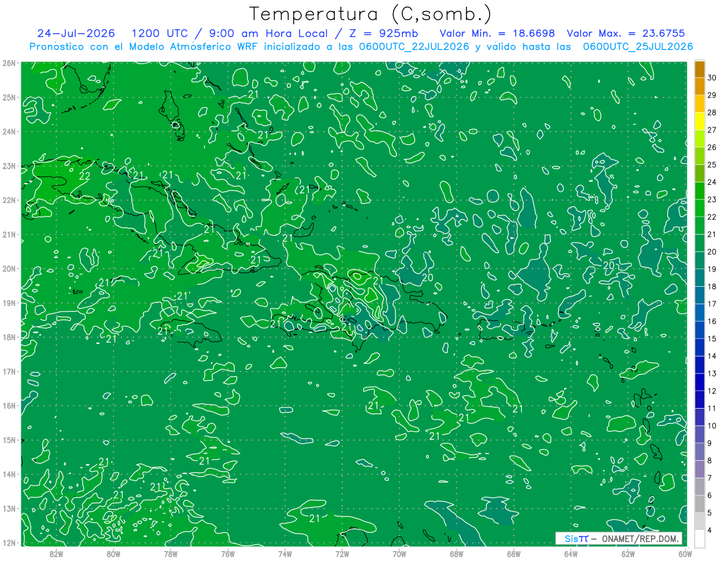Click colorbar label 23
This screenshot has height=562, width=728.
click(x=712, y=199)
